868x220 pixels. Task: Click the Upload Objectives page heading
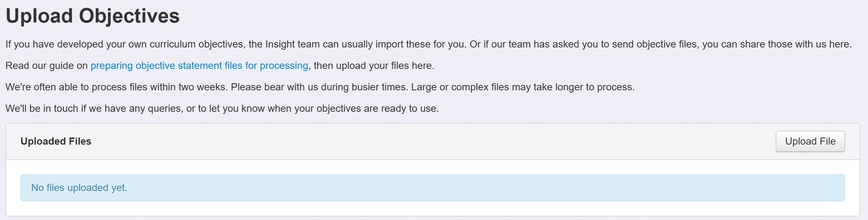(93, 16)
